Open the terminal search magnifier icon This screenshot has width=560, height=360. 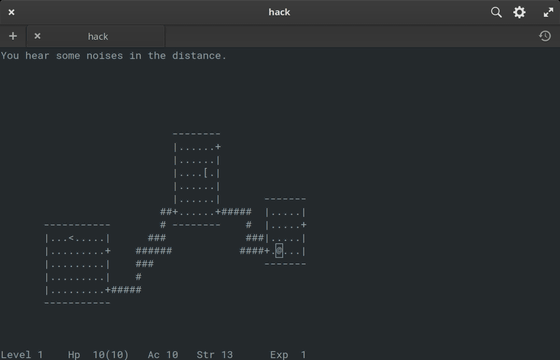pos(496,12)
